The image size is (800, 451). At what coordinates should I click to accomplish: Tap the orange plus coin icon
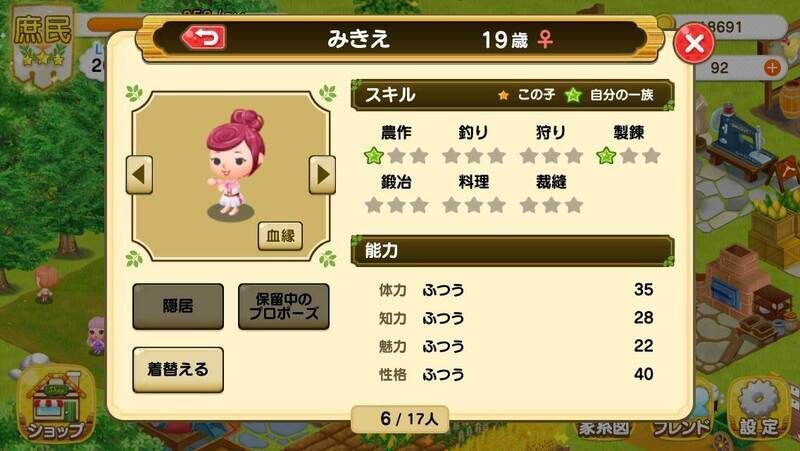(772, 67)
